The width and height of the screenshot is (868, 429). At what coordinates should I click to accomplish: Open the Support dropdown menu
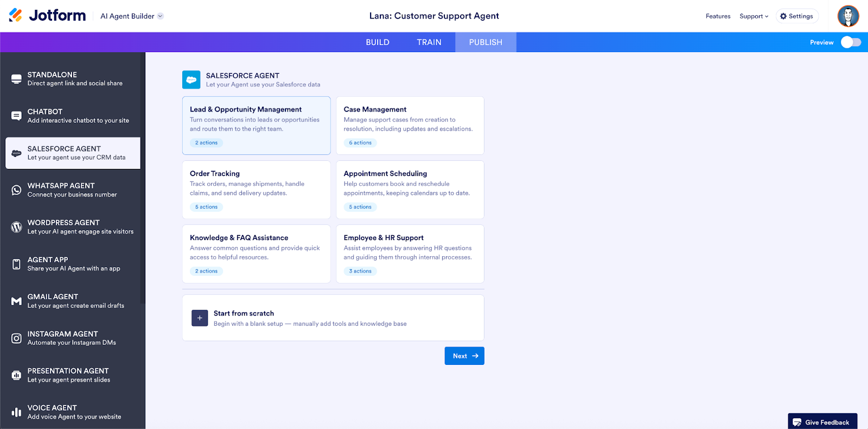(754, 16)
